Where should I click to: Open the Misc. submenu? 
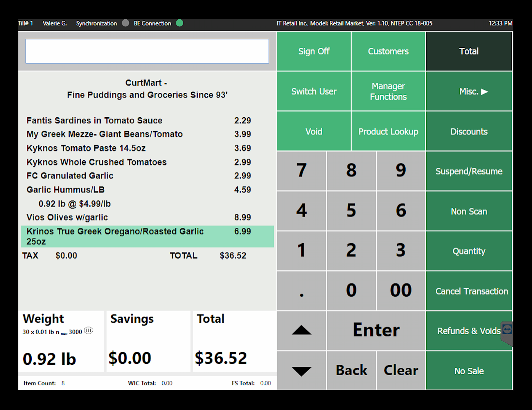469,91
